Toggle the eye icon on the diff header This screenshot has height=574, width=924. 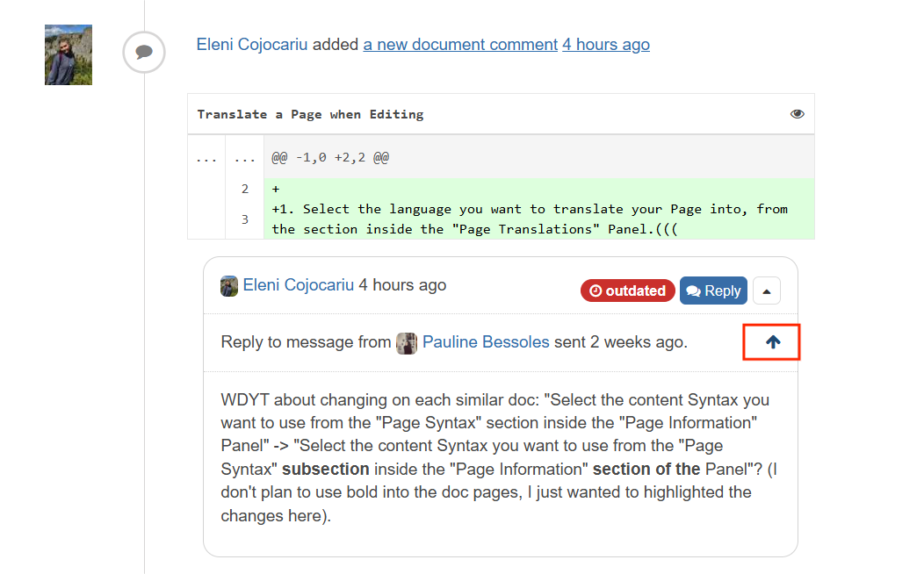click(x=797, y=114)
